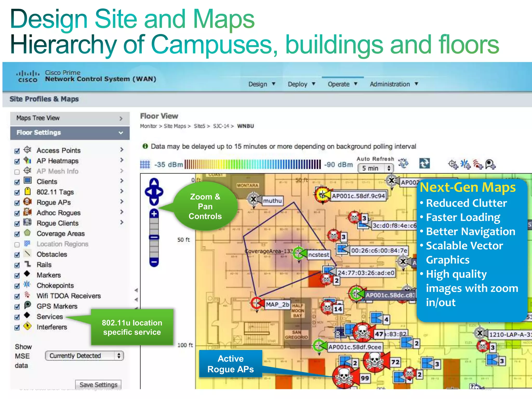Uncheck the AP Heatmaps checkbox
Viewport: 532px width, 399px height.
[17, 161]
